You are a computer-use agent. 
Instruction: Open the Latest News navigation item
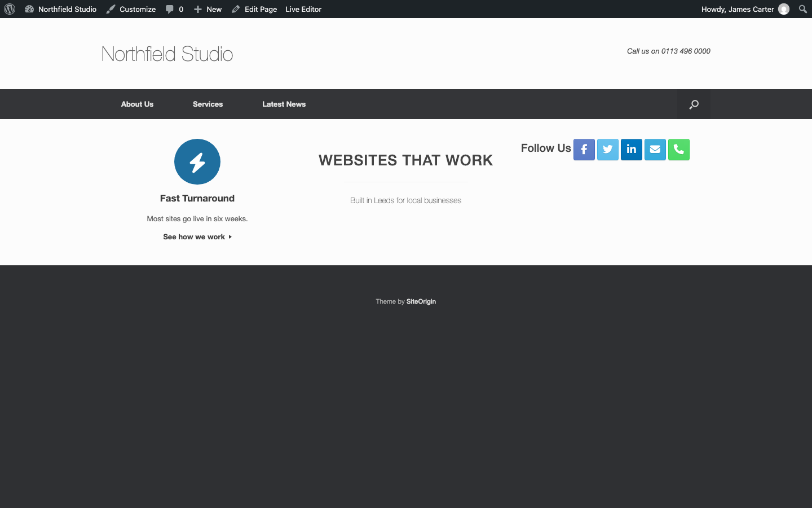(284, 104)
